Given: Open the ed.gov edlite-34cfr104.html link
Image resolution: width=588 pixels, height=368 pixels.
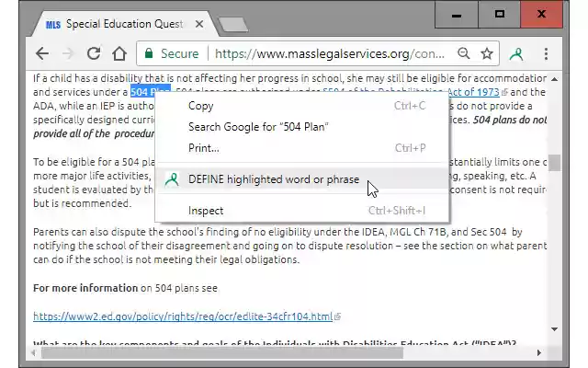Looking at the screenshot, I should 183,316.
